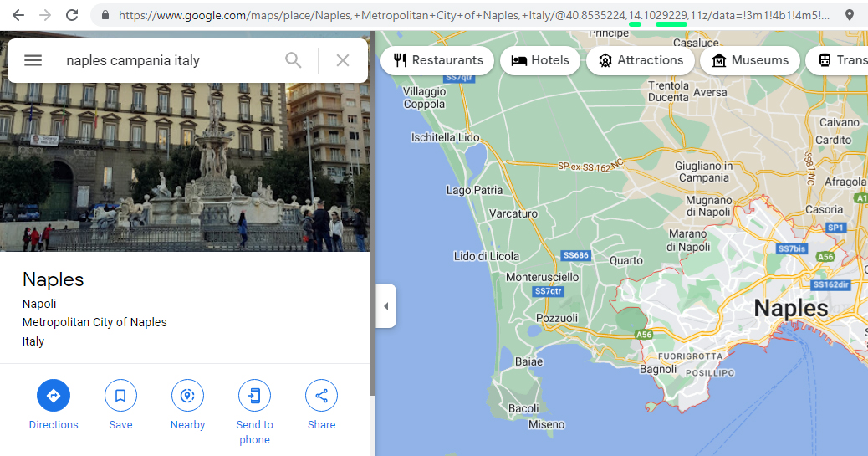Click the Ischitella Lido map label
This screenshot has height=456, width=868.
(445, 137)
